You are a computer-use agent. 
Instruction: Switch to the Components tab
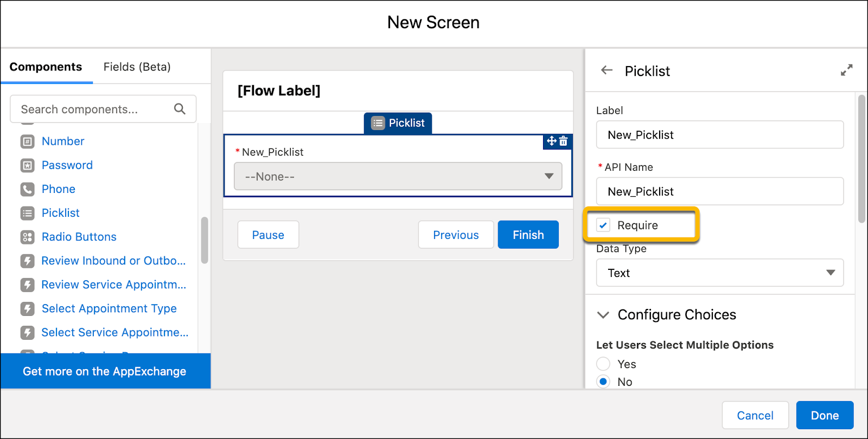46,67
